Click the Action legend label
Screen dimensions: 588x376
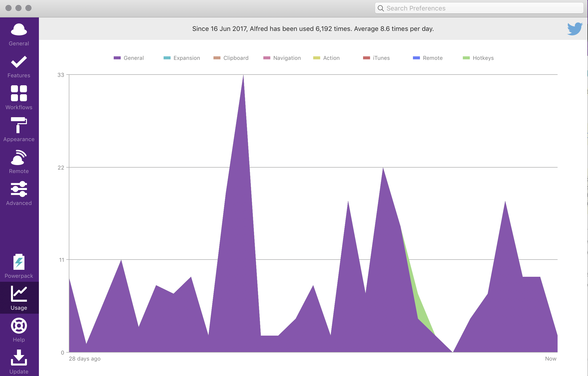pos(331,58)
